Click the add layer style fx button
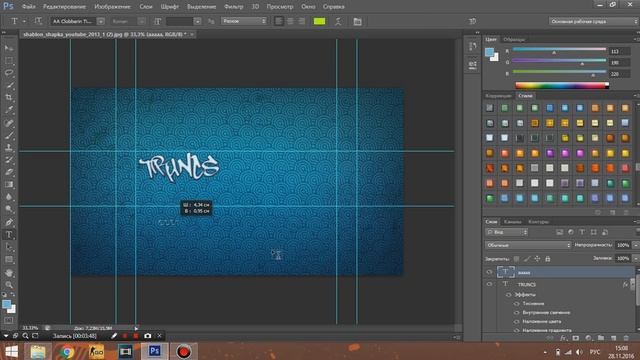Screen dimensions: 640x360 click(563, 338)
